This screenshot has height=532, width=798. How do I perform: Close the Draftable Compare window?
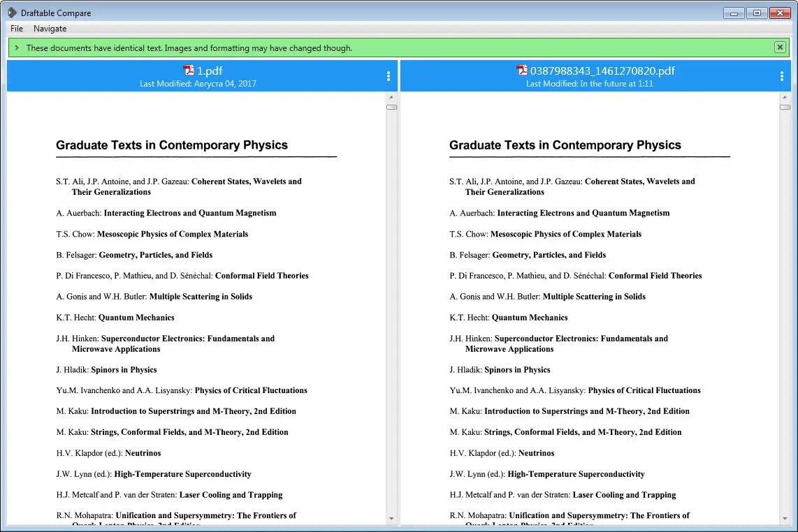(780, 13)
